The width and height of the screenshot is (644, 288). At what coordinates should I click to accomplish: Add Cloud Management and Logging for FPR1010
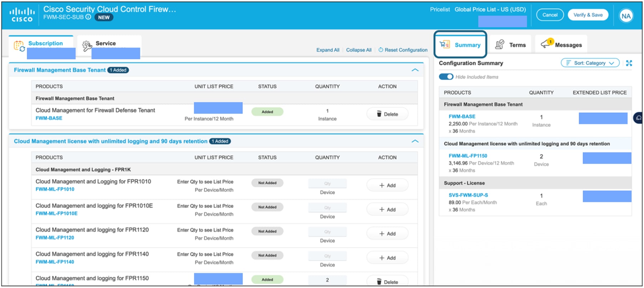tap(387, 186)
